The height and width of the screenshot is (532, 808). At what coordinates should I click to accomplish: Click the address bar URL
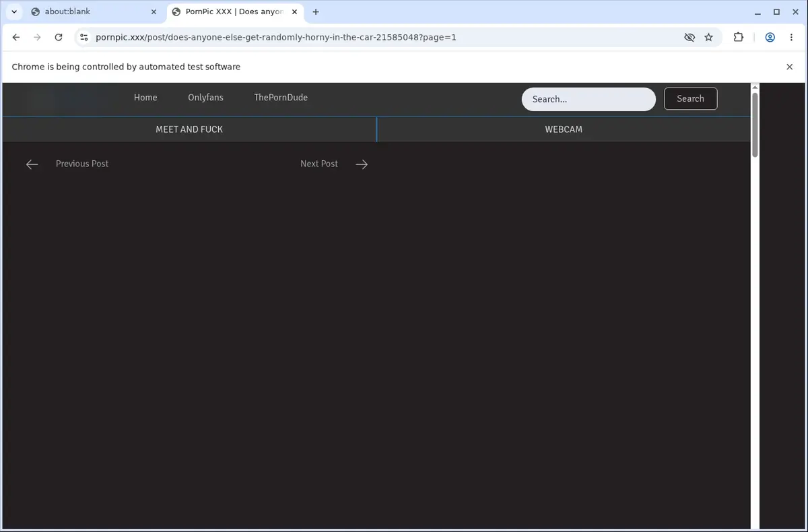pos(276,38)
